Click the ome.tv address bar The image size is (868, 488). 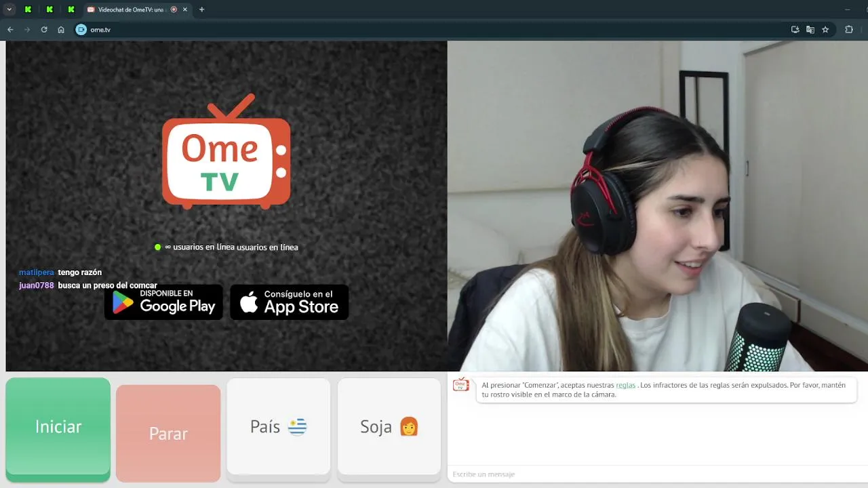(434, 30)
